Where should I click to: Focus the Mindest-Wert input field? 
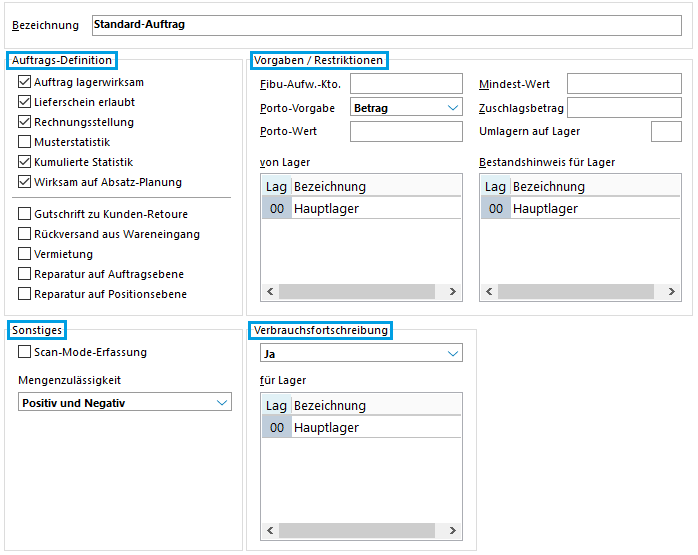(x=623, y=83)
